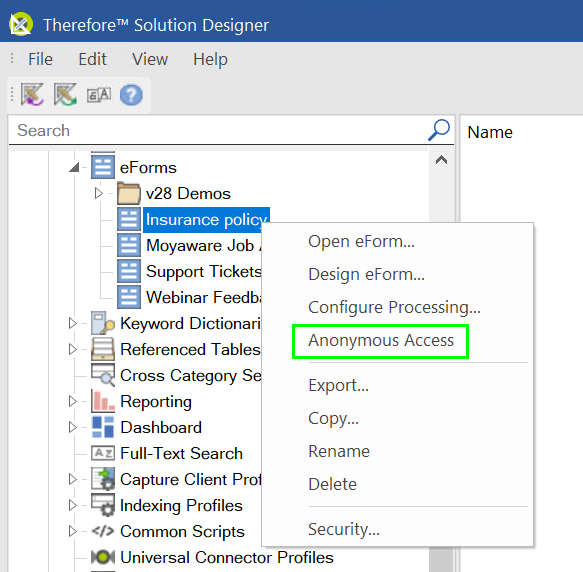Open the File menu
Screen dimensions: 583x572
(41, 59)
